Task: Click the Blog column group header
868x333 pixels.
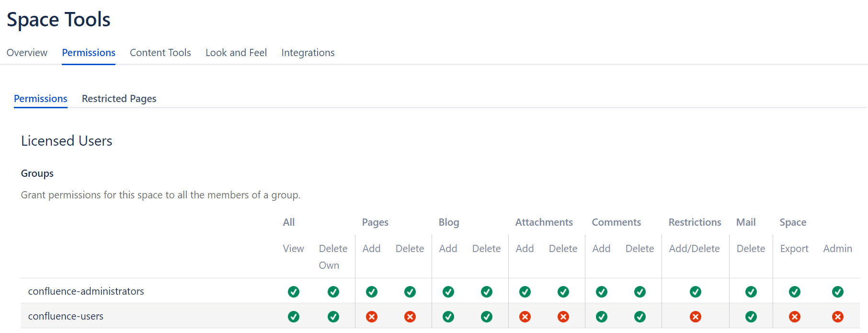Action: 449,222
